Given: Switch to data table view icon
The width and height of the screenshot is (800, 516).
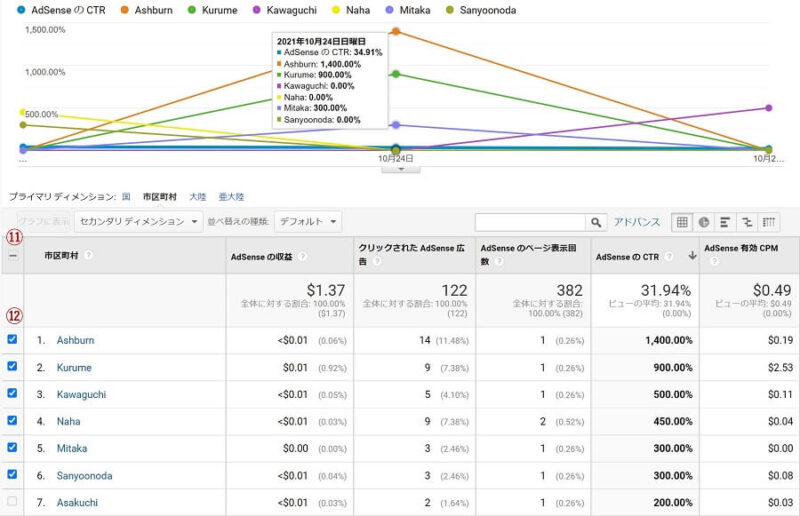Looking at the screenshot, I should 682,222.
